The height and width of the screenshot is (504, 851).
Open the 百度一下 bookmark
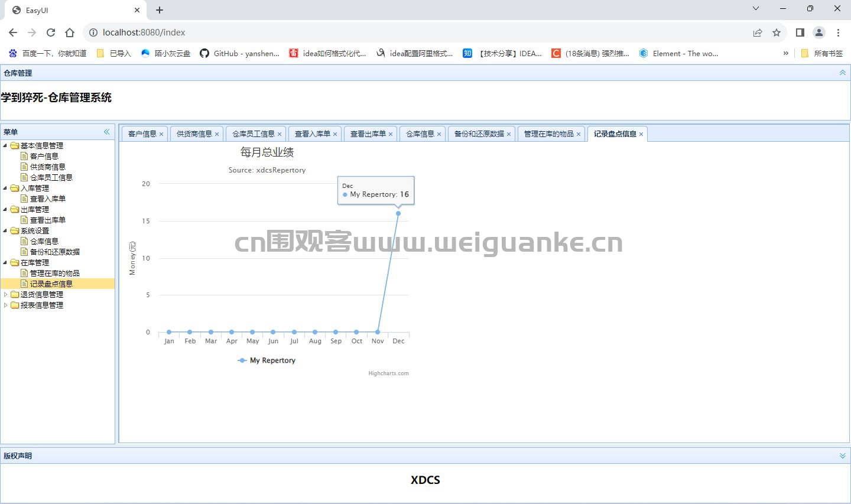pos(48,53)
